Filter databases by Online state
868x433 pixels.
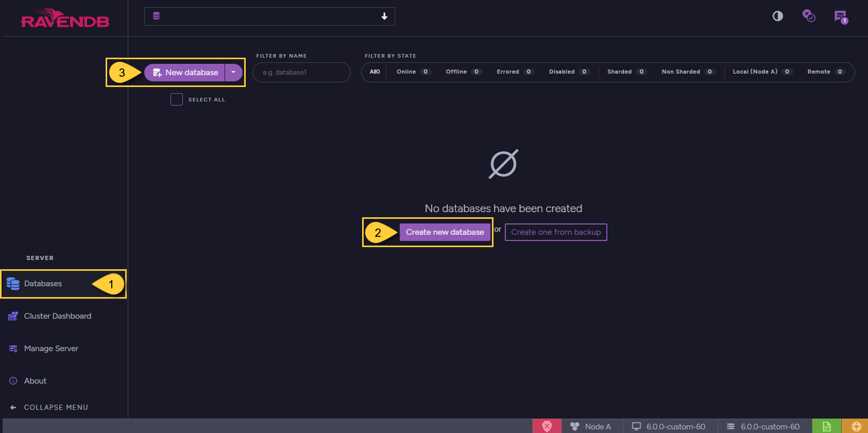pos(414,72)
